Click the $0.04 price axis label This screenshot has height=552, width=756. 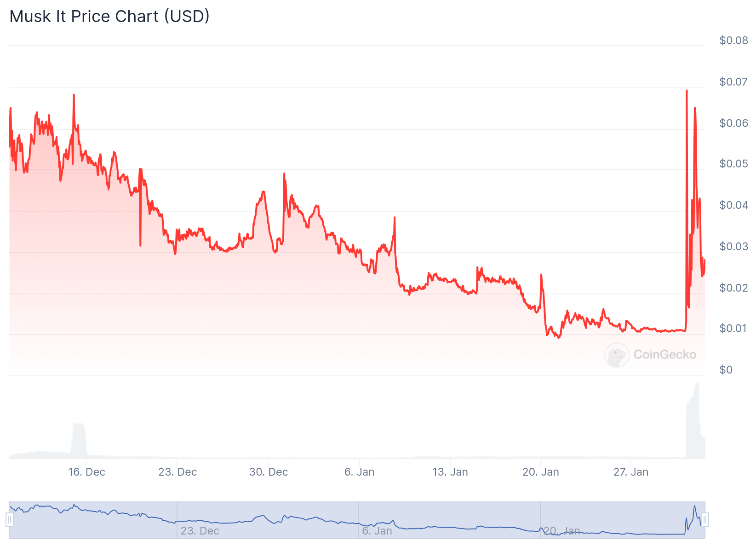733,205
